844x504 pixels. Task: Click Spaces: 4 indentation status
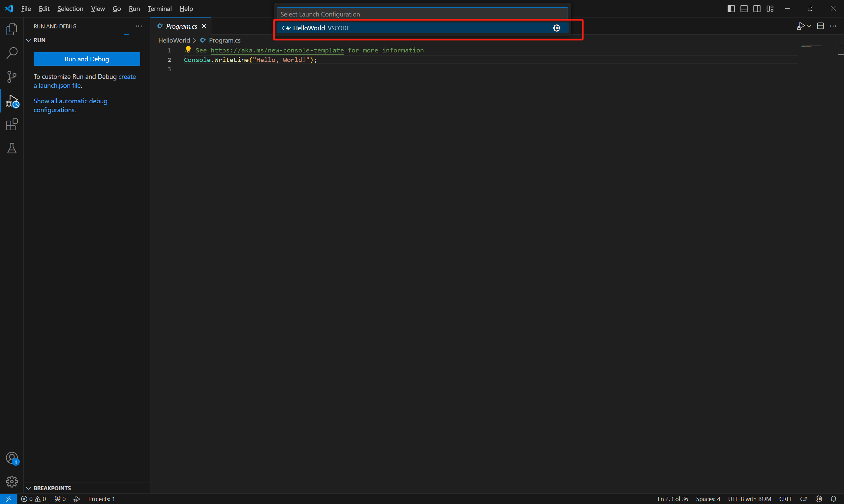[x=708, y=499]
